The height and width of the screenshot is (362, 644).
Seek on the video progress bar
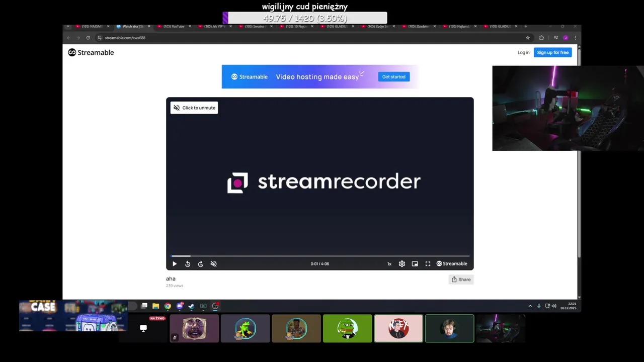click(x=320, y=256)
